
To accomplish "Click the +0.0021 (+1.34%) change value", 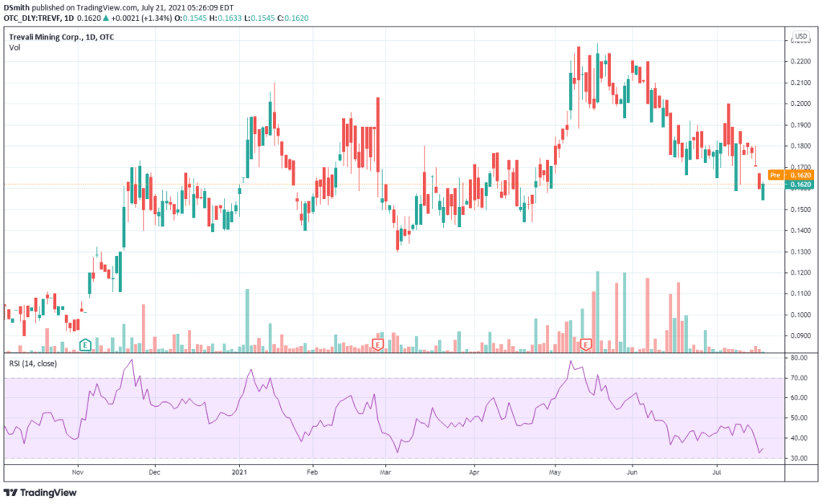I will pyautogui.click(x=141, y=18).
